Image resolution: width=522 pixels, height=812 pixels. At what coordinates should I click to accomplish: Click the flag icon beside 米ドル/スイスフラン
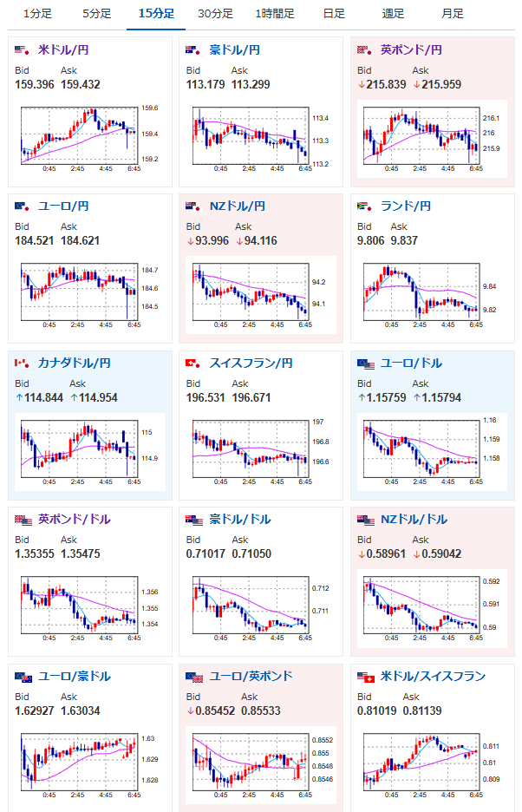pos(366,677)
